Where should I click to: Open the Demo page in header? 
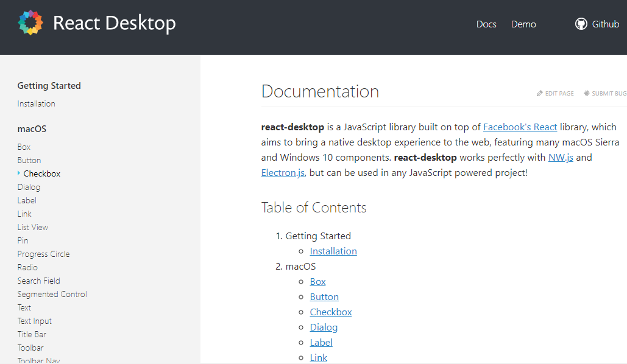(523, 24)
